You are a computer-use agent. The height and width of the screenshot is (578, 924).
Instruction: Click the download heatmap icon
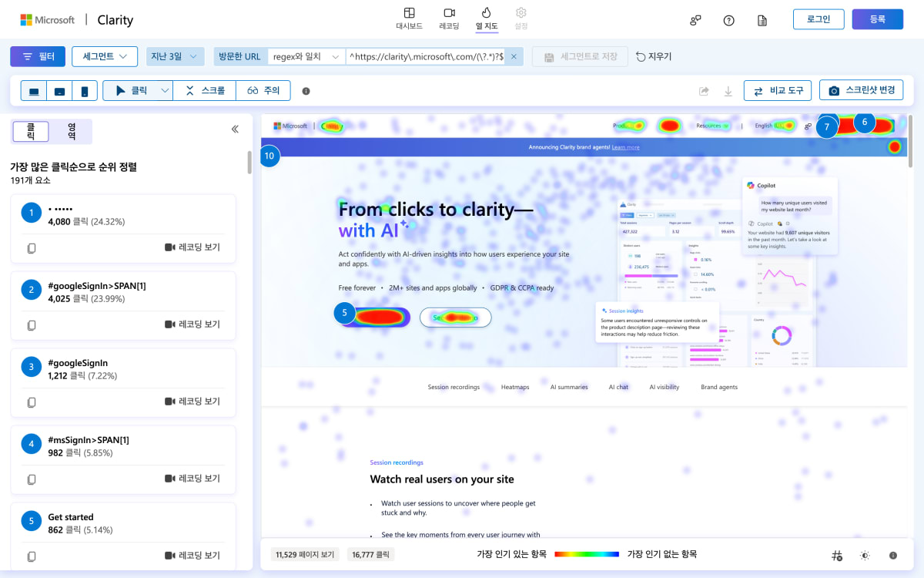point(728,91)
